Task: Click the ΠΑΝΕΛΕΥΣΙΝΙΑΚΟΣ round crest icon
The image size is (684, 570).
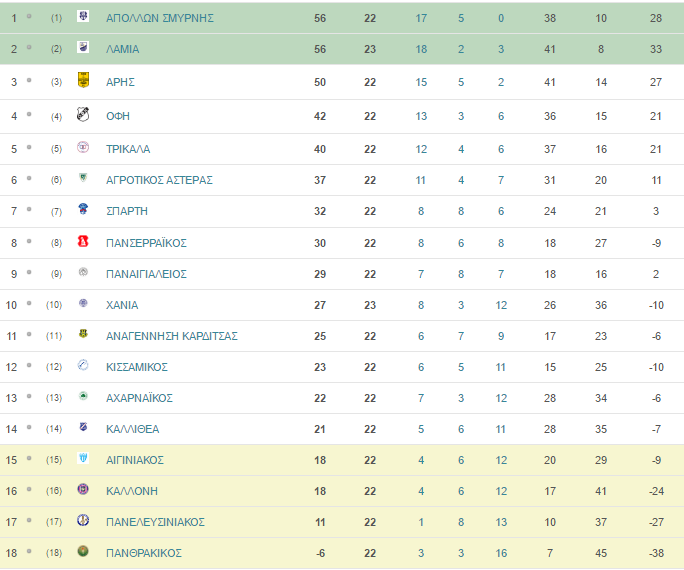Action: [x=83, y=520]
